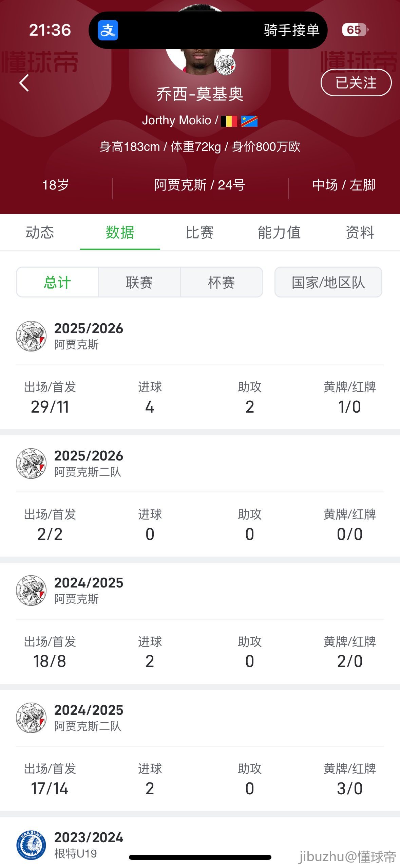The image size is (400, 868).
Task: Select the 总计 filter segment
Action: 57,282
